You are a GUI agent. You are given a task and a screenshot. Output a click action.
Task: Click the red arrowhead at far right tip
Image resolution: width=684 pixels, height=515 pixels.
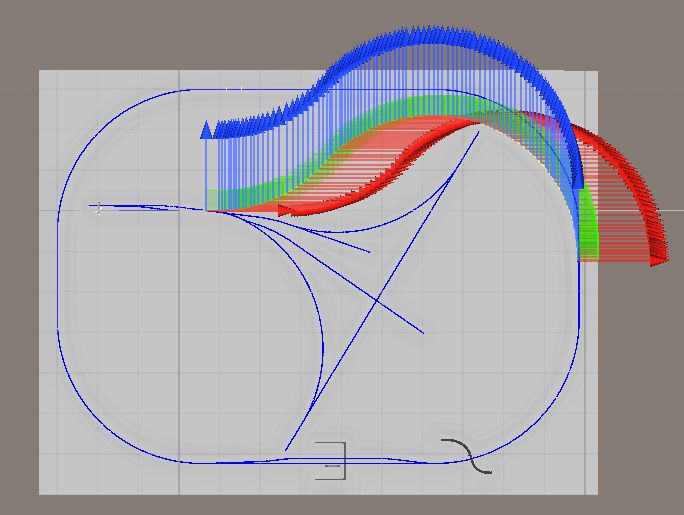click(657, 261)
